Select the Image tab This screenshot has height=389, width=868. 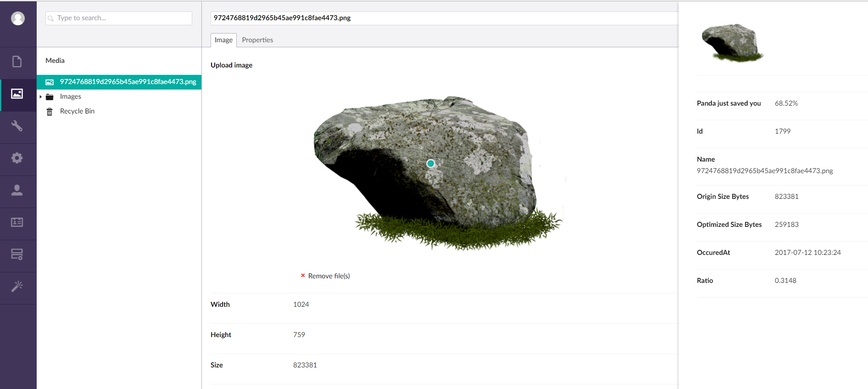pos(223,40)
